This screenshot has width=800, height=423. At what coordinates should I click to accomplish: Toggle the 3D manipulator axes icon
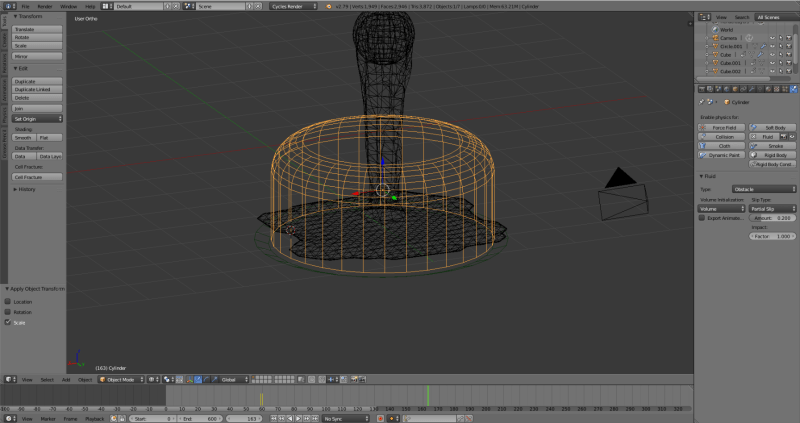(189, 379)
